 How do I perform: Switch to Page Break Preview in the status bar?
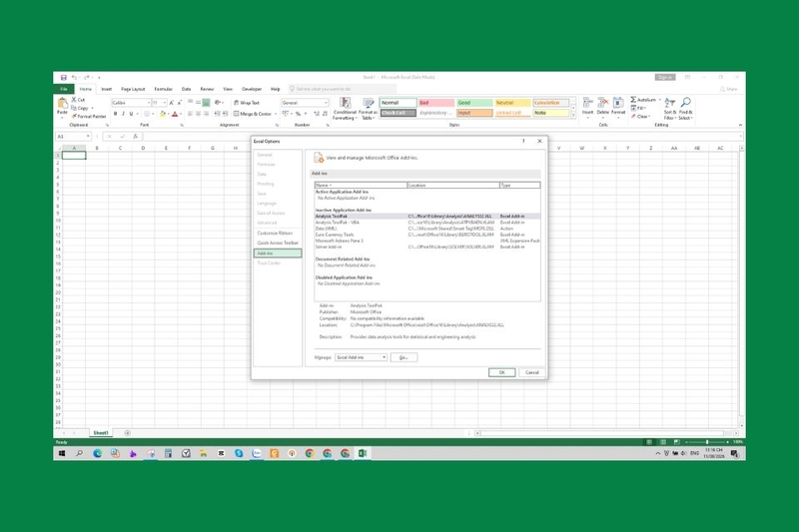click(x=676, y=442)
